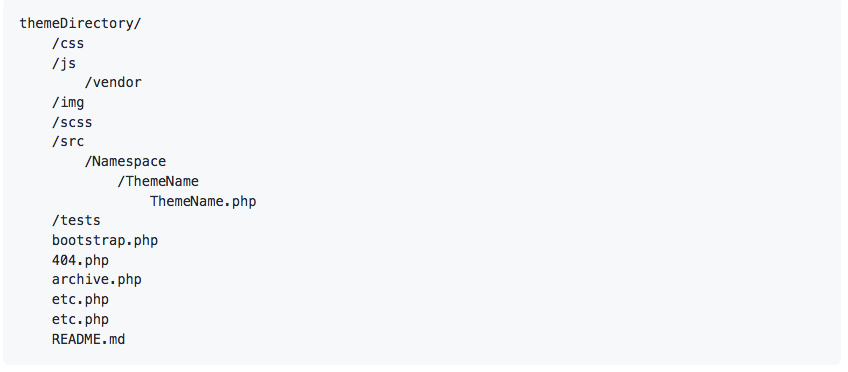The width and height of the screenshot is (848, 372).
Task: Click the second etc.php line
Action: click(80, 320)
